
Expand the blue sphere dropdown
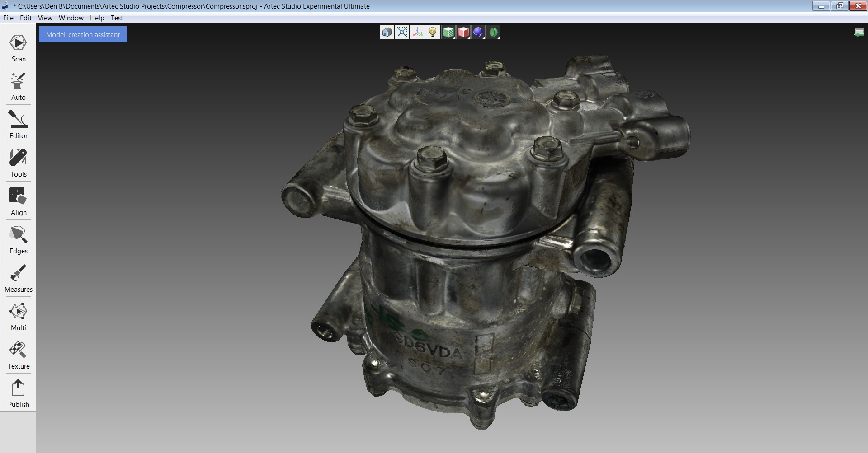click(x=478, y=32)
